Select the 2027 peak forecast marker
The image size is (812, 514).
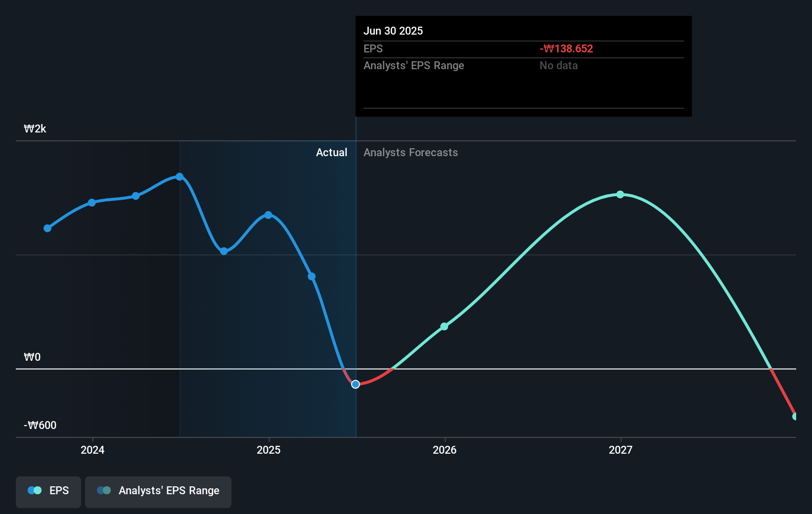point(620,195)
